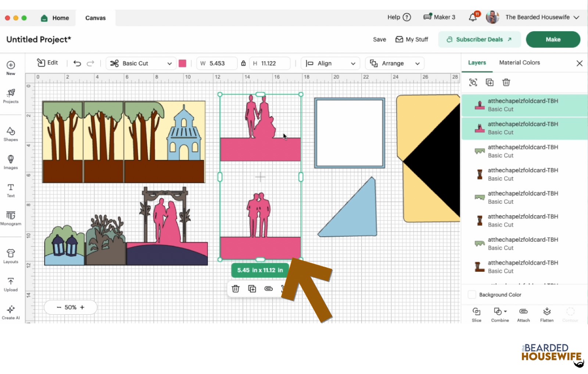Image resolution: width=588 pixels, height=374 pixels.
Task: Click Flatten in Layers panel
Action: [x=546, y=314]
